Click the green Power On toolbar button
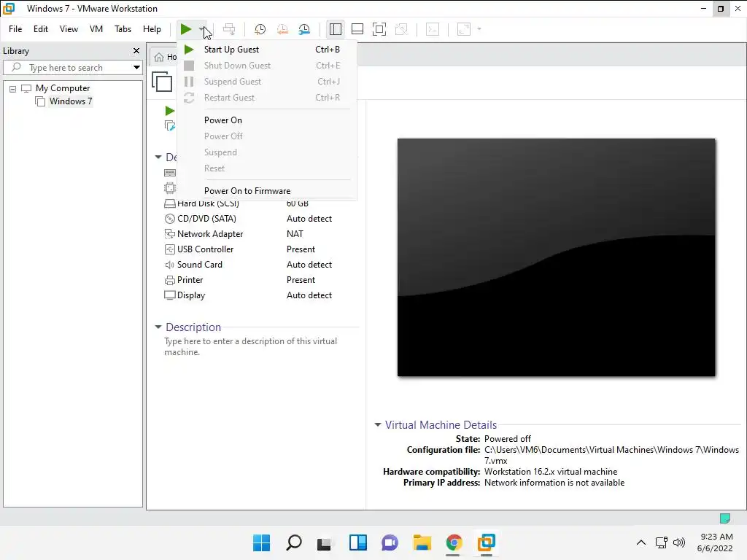The image size is (747, 560). point(186,29)
